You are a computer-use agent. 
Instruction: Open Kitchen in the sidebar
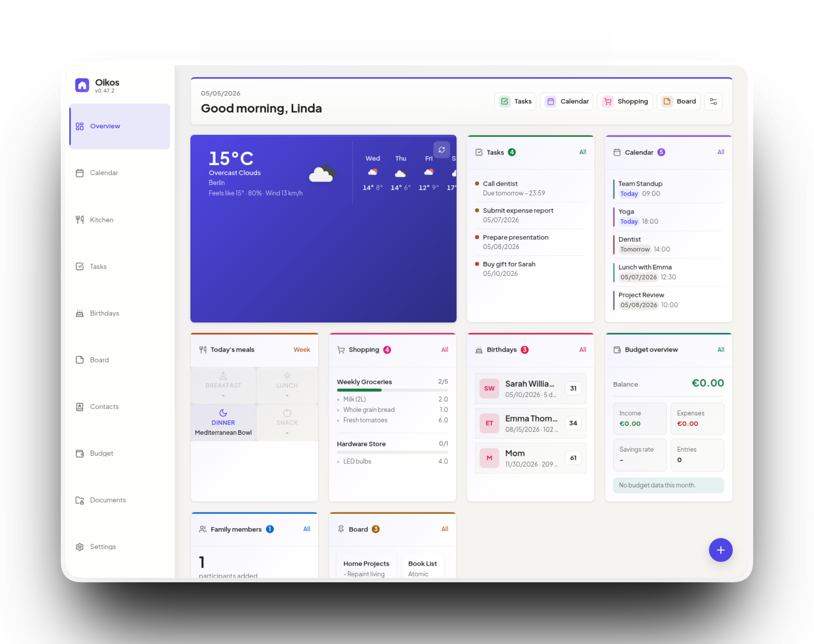pos(120,220)
